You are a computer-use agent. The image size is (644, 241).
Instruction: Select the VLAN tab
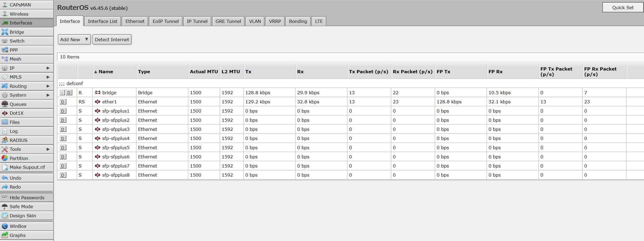coord(255,21)
